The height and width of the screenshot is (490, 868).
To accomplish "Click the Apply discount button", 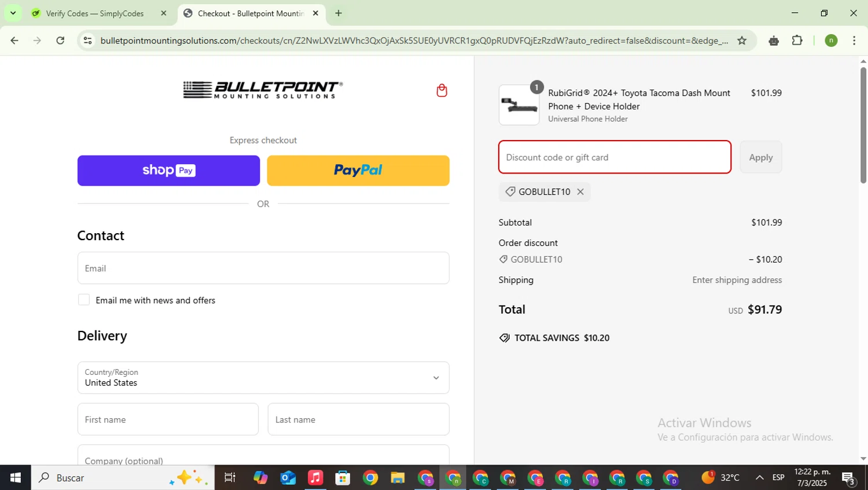I will pyautogui.click(x=760, y=157).
